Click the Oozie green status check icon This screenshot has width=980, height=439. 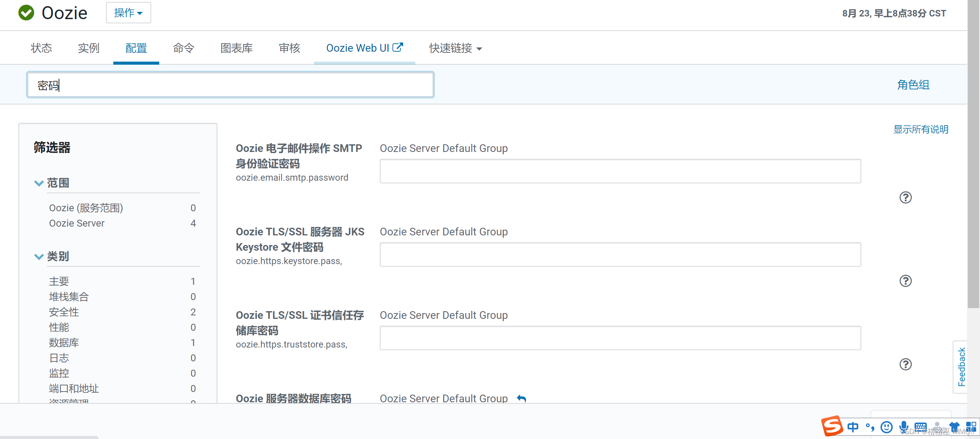point(26,13)
